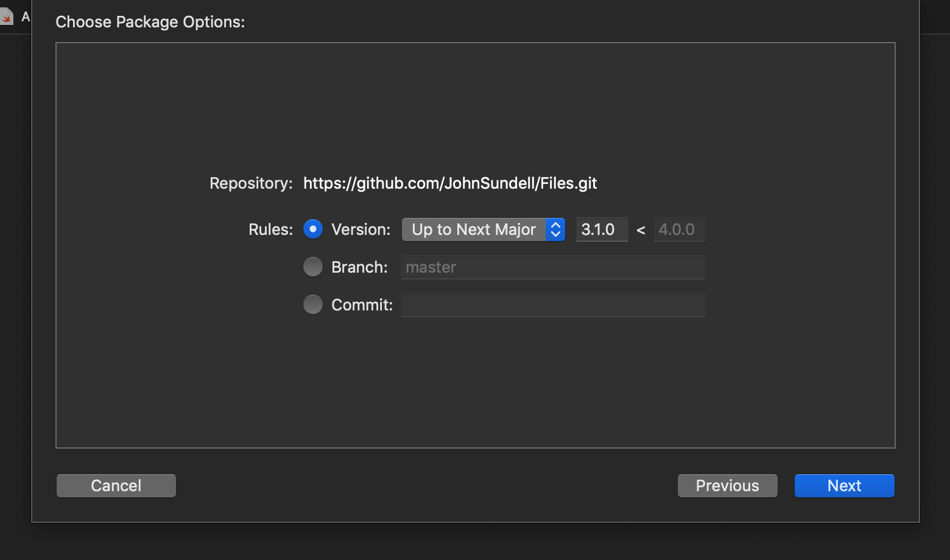Click the Choose Package Options heading

pyautogui.click(x=150, y=22)
